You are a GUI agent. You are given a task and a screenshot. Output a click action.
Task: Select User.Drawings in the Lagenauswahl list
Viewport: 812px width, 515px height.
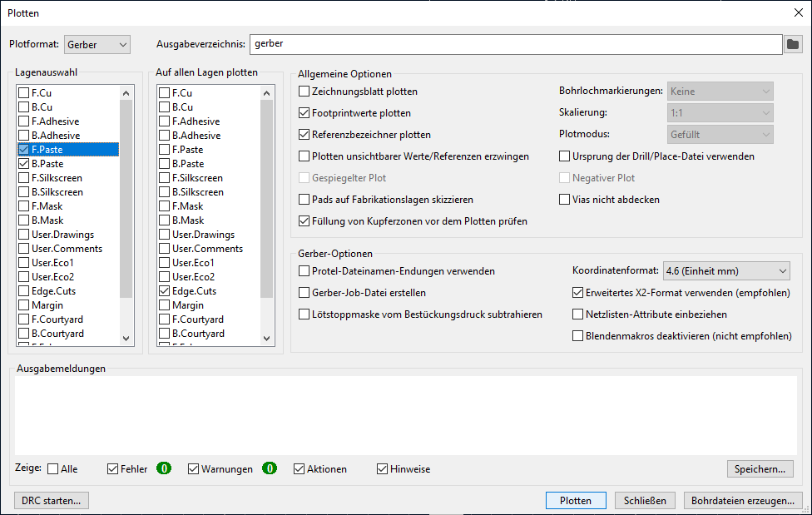click(x=62, y=235)
